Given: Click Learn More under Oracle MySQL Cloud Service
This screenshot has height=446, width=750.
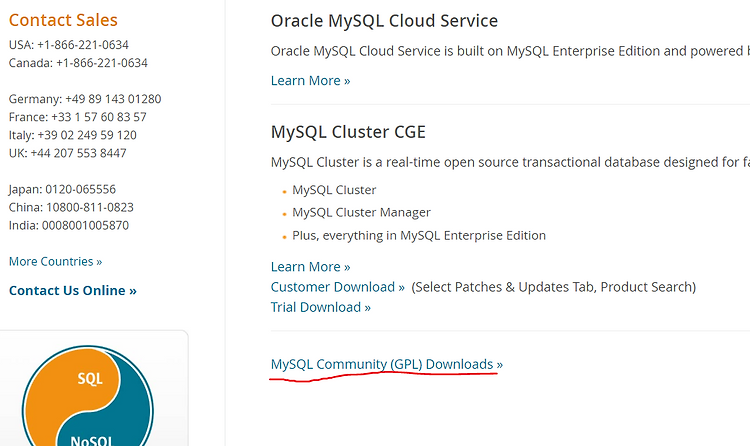Looking at the screenshot, I should 310,80.
